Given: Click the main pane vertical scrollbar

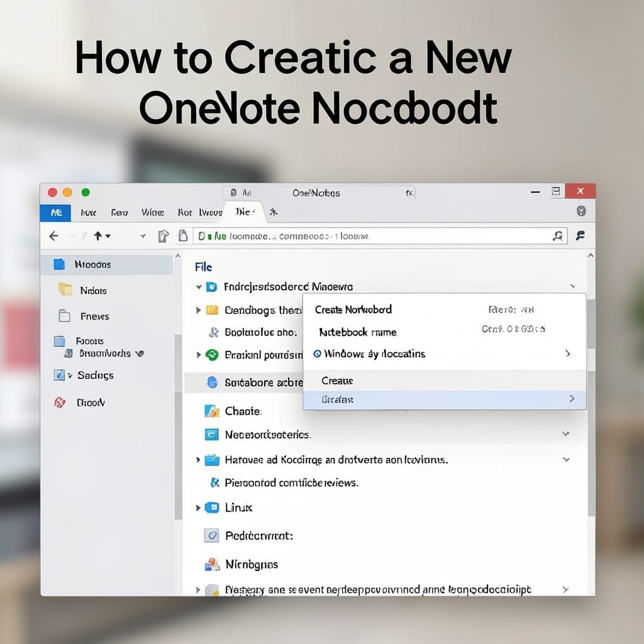Looking at the screenshot, I should coord(591,407).
